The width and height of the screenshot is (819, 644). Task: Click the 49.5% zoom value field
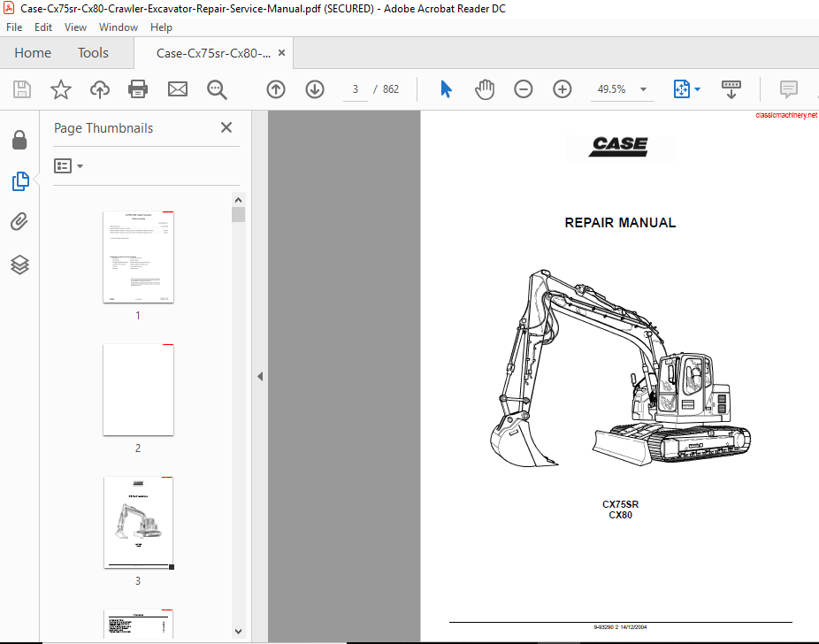tap(612, 89)
